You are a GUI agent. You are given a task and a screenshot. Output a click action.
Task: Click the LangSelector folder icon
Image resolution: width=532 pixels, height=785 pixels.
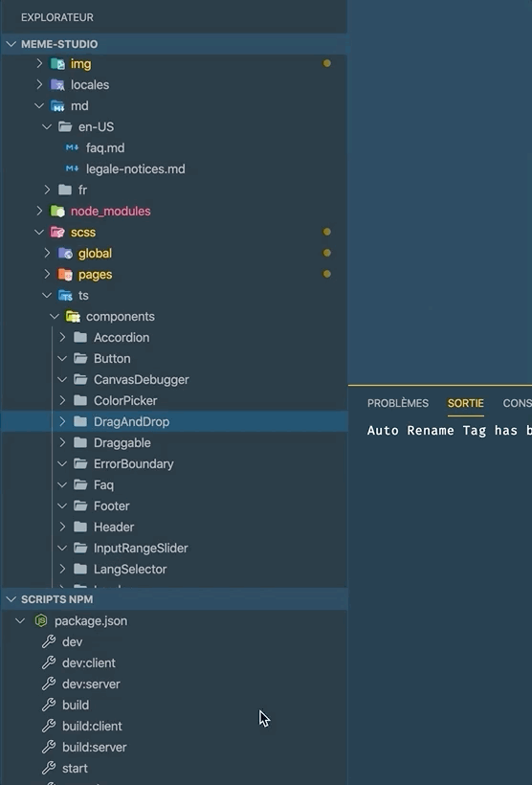(80, 569)
